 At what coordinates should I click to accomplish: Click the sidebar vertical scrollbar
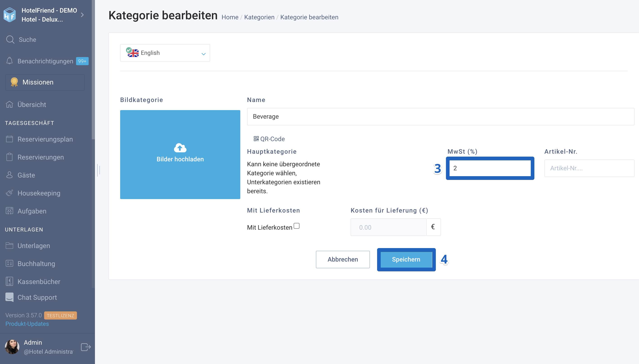tap(93, 70)
